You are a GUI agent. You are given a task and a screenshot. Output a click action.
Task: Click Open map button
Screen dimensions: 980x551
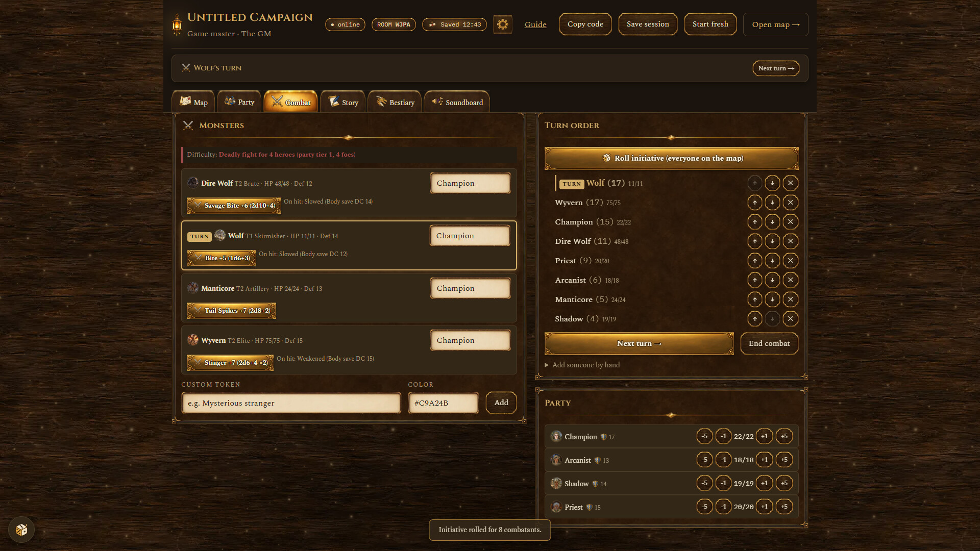click(x=776, y=24)
